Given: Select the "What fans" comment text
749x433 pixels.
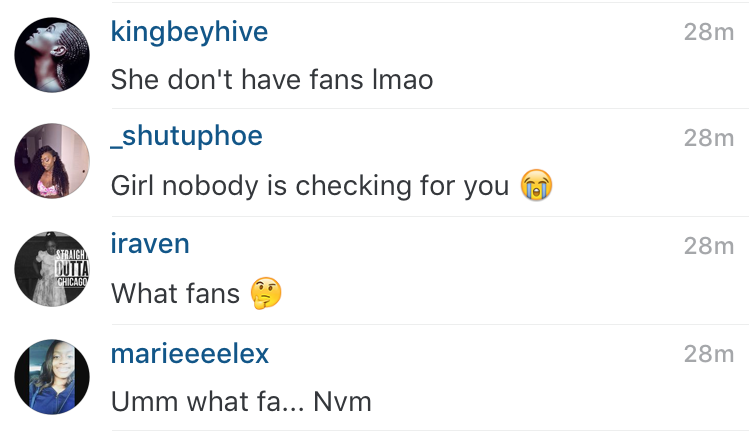Looking at the screenshot, I should click(175, 293).
